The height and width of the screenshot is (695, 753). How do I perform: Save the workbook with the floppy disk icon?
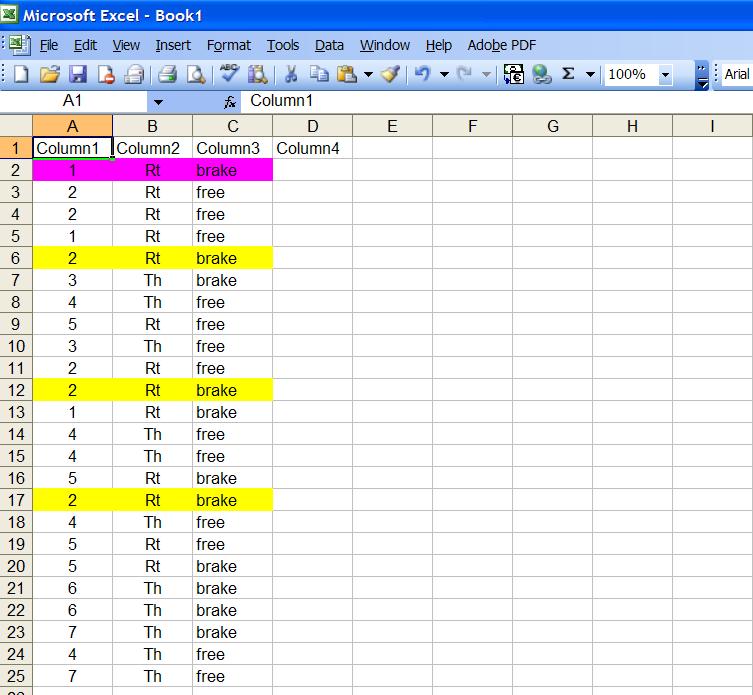pos(78,74)
